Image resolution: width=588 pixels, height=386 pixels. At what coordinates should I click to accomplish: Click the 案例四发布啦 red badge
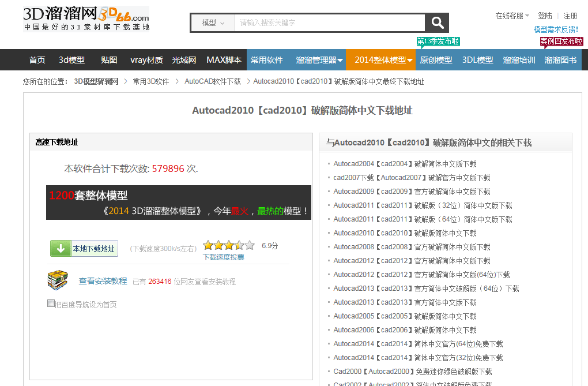[561, 42]
